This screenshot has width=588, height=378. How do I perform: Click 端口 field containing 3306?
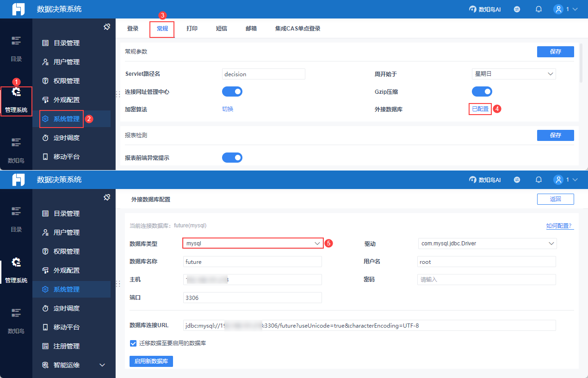pos(253,298)
